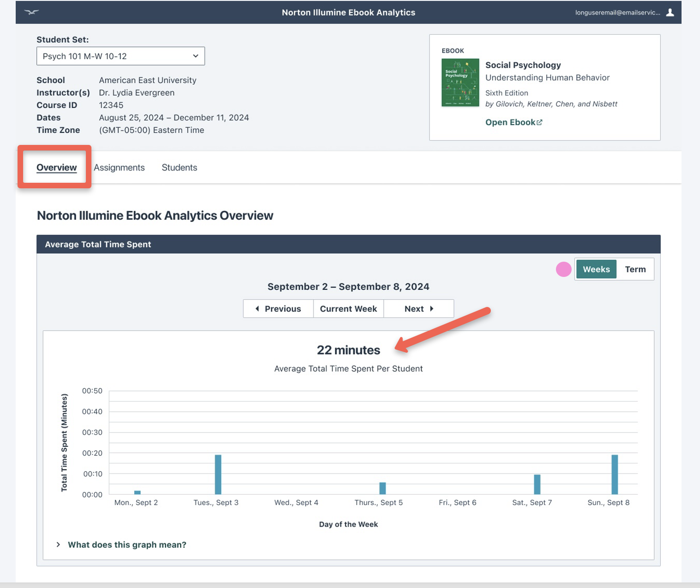Open the Student Set dropdown
The width and height of the screenshot is (700, 588).
tap(121, 56)
